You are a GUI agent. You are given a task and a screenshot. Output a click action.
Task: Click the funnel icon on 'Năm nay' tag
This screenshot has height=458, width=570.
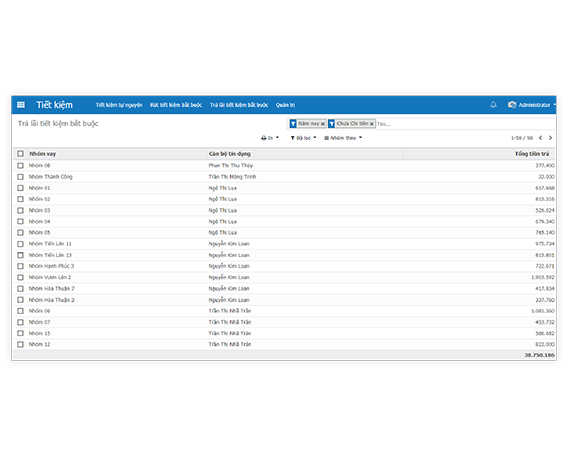pos(293,124)
